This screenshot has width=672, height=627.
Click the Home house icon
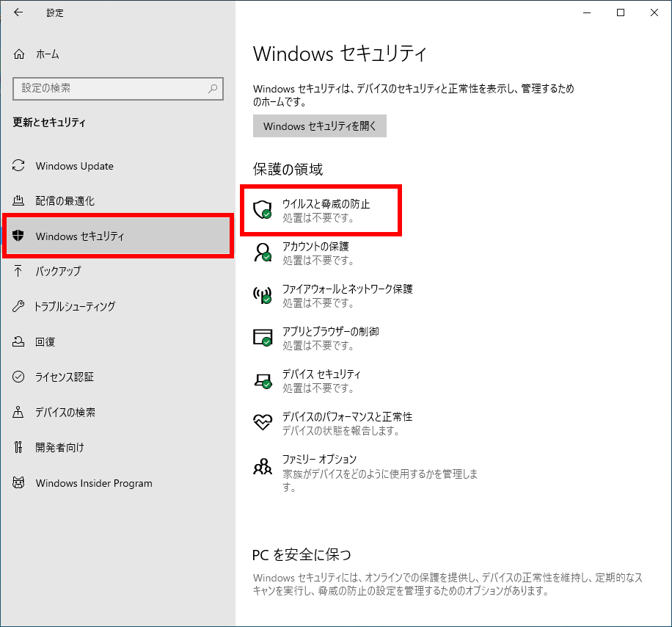pos(19,54)
